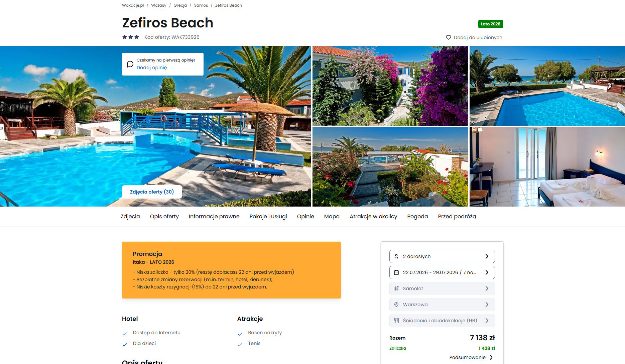Go to the Pokoje i usługi tab

(x=268, y=217)
